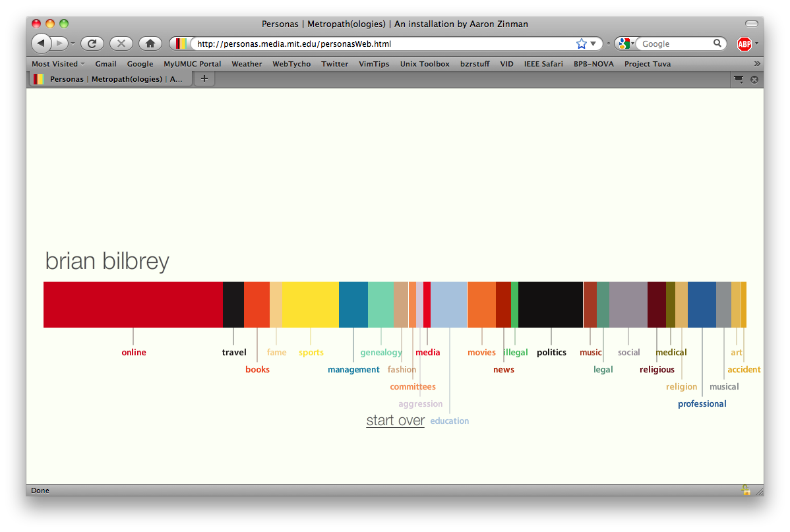Open the URL history dropdown arrow
Viewport: 790px width, 532px height.
593,44
